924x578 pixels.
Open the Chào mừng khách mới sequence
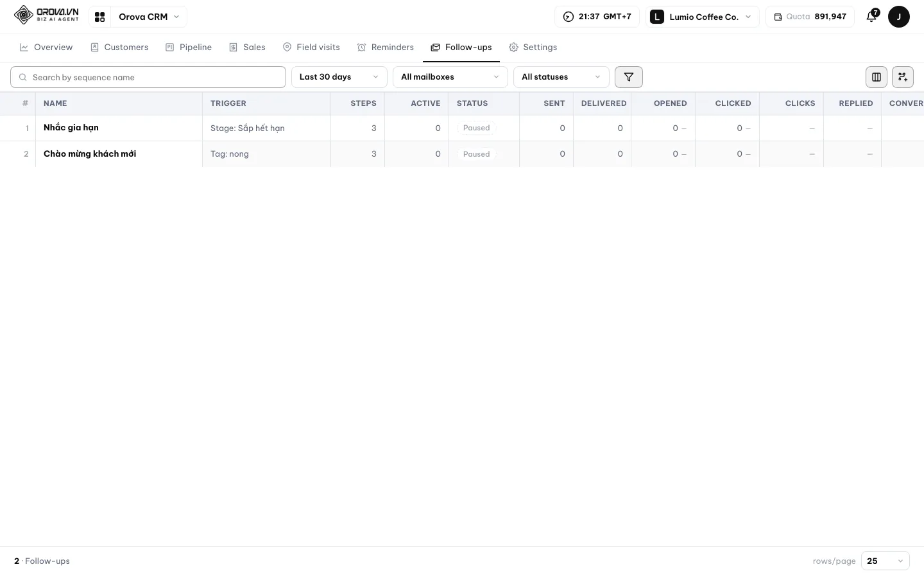click(90, 154)
